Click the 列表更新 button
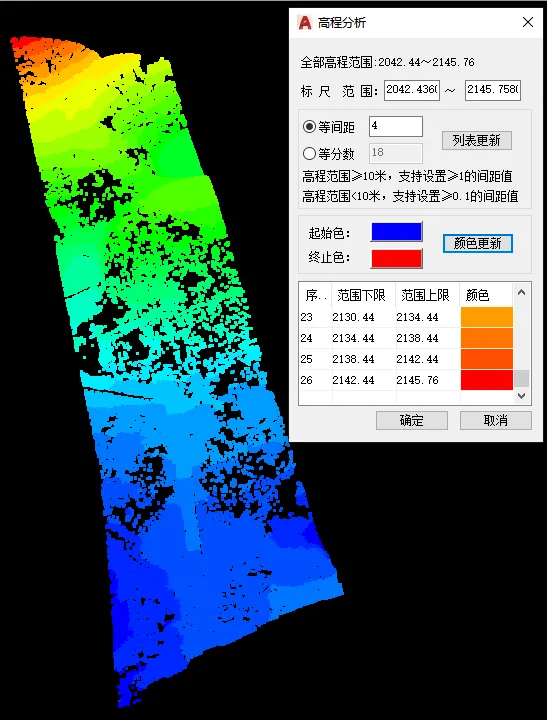Viewport: 547px width, 720px height. click(x=477, y=140)
